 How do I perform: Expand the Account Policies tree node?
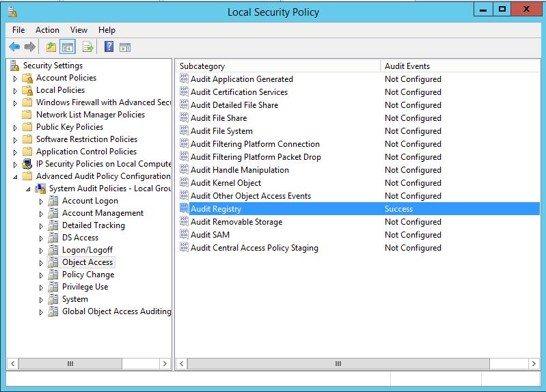pyautogui.click(x=15, y=78)
